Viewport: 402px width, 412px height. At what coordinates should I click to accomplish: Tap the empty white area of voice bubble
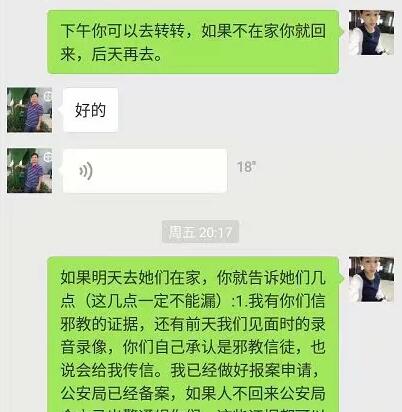[160, 171]
